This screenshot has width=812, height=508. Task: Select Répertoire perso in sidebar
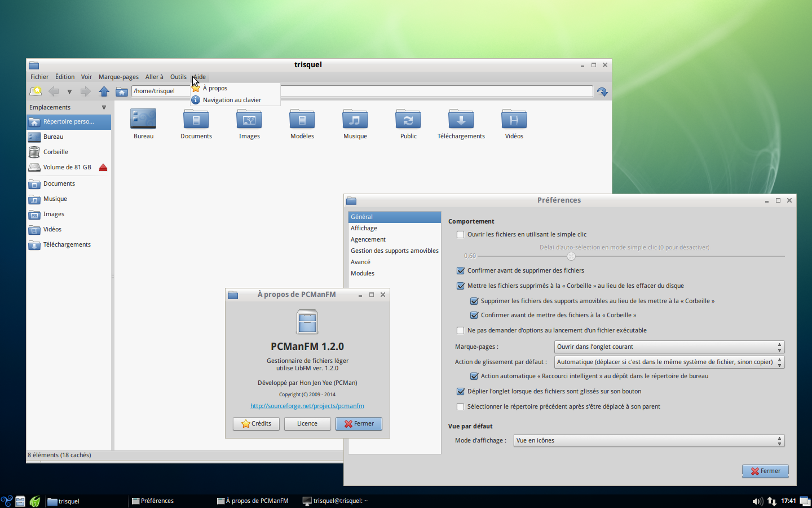69,121
